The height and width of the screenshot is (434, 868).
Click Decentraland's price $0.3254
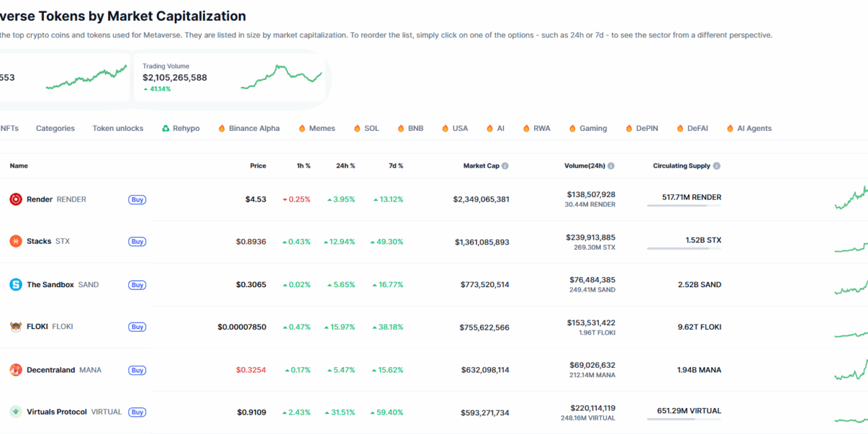(251, 370)
